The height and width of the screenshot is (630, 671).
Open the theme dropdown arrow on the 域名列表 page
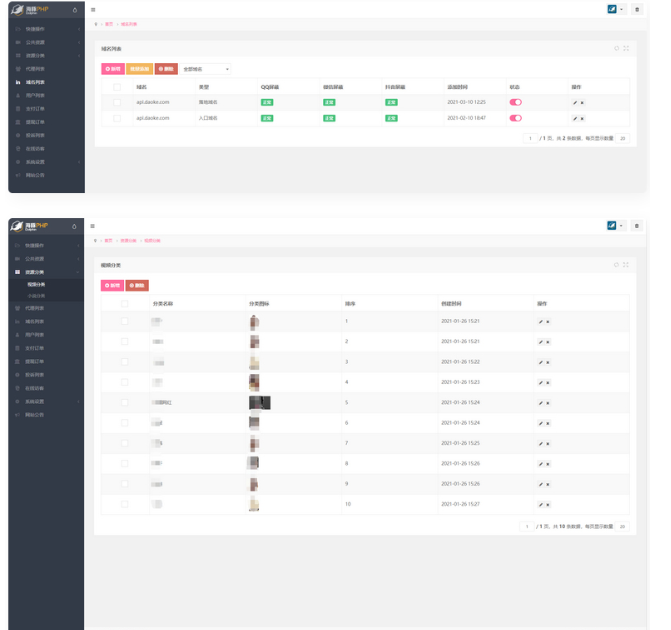coord(623,9)
